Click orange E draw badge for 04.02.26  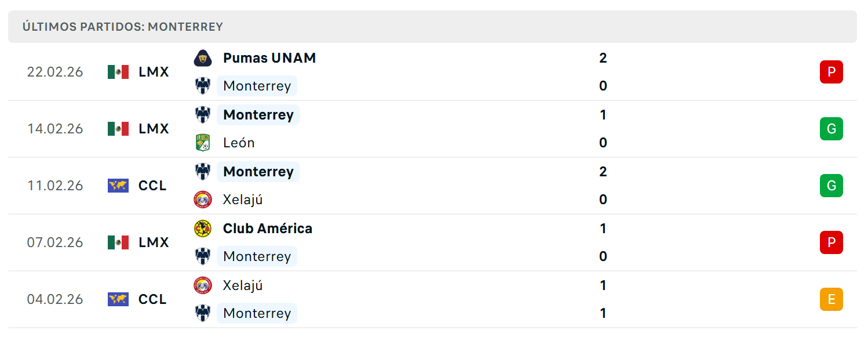[831, 299]
